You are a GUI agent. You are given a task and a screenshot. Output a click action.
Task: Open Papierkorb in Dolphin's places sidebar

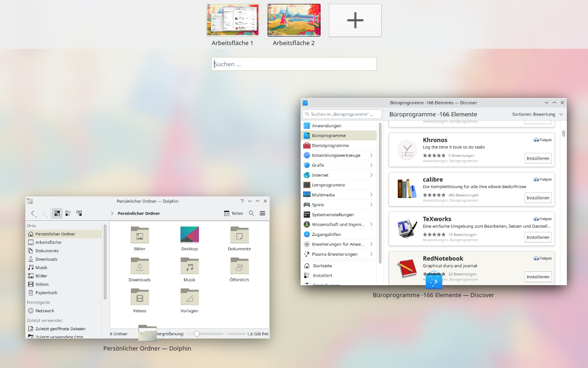click(x=64, y=293)
